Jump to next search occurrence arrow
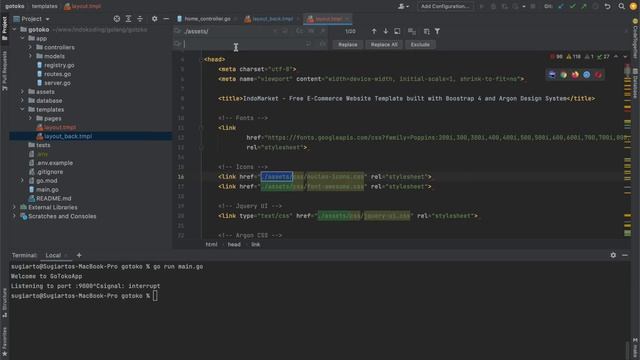Viewport: 640px width, 360px height. (385, 31)
